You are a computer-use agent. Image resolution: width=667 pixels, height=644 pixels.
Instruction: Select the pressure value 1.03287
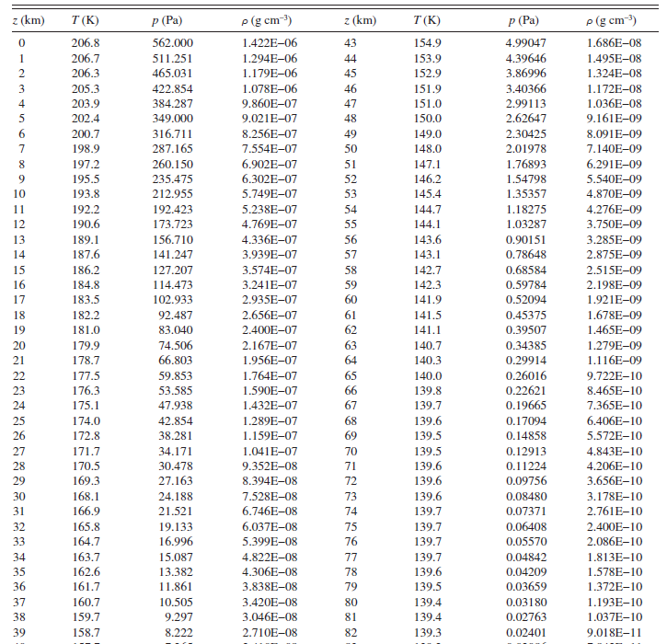pos(525,224)
